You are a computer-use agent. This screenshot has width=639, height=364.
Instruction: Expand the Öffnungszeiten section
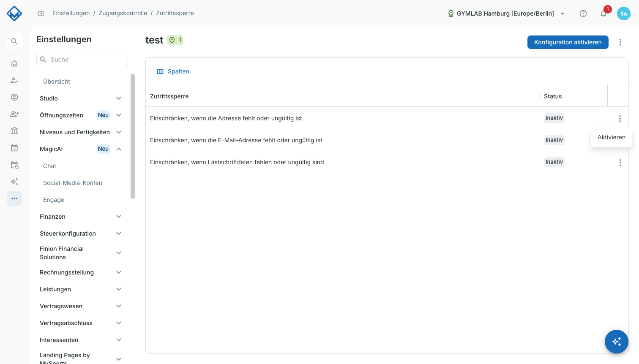coord(80,115)
